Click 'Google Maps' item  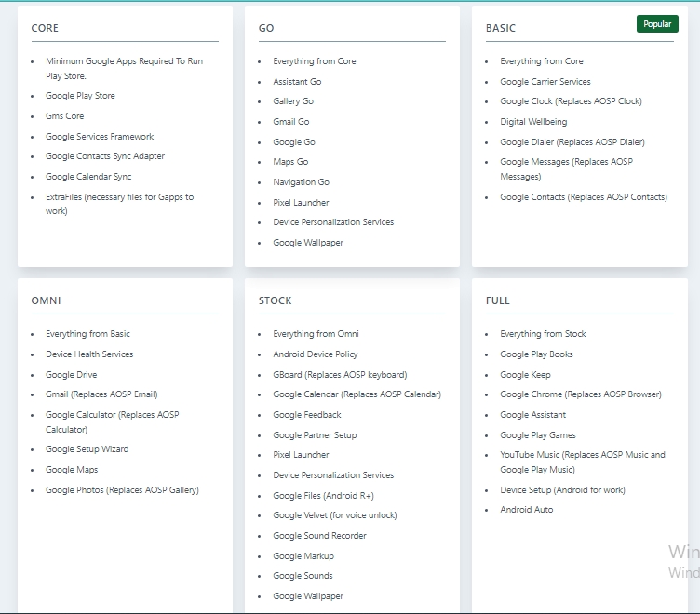pyautogui.click(x=72, y=470)
